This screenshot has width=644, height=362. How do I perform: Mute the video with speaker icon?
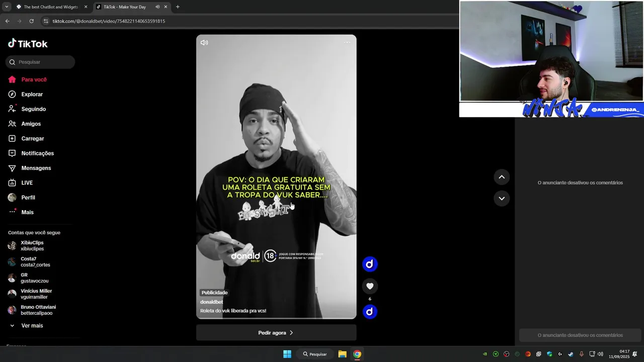point(204,43)
